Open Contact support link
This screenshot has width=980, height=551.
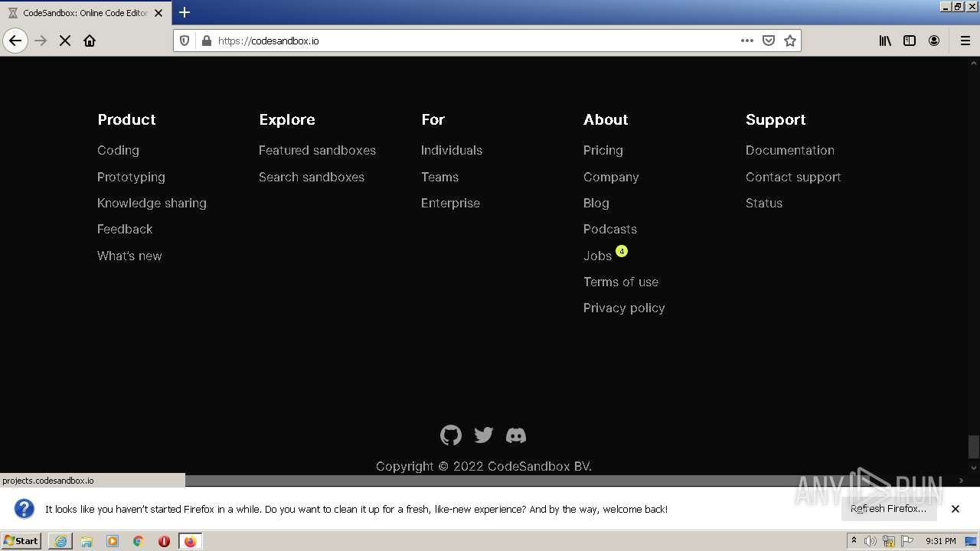[793, 177]
